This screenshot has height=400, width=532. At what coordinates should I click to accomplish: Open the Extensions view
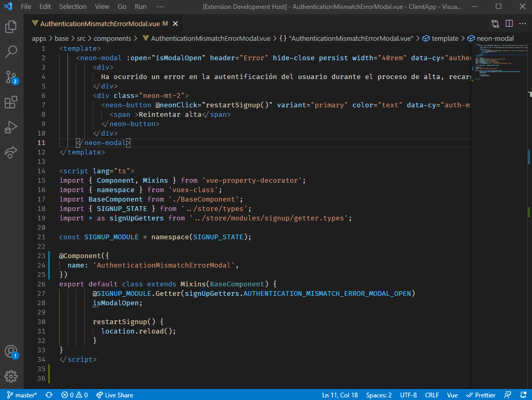click(x=11, y=102)
